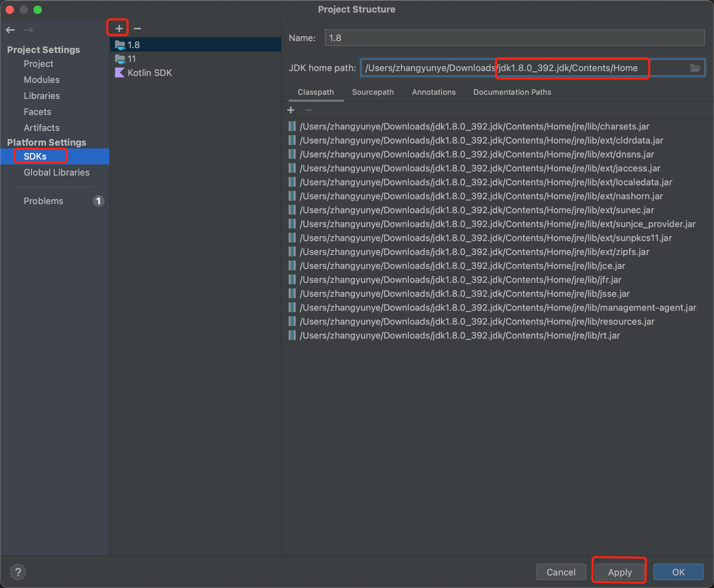Open the JDK home path folder browser
714x588 pixels.
click(695, 68)
